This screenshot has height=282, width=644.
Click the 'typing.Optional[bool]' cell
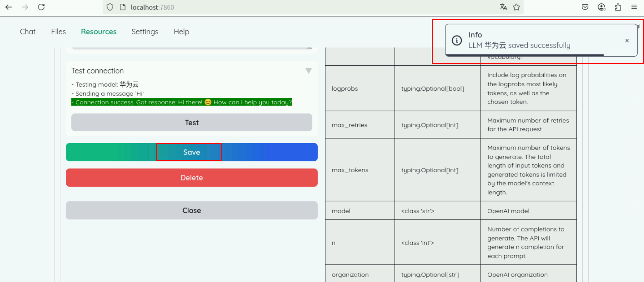click(x=438, y=88)
